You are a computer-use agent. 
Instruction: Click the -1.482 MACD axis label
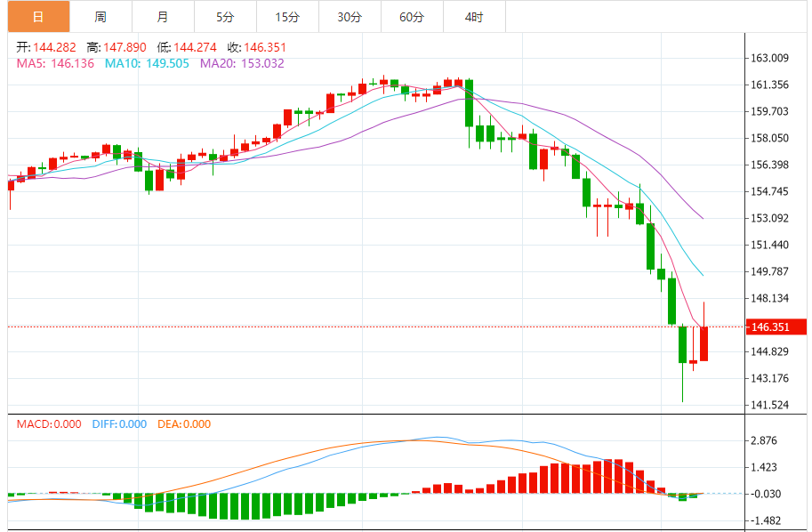coord(766,520)
